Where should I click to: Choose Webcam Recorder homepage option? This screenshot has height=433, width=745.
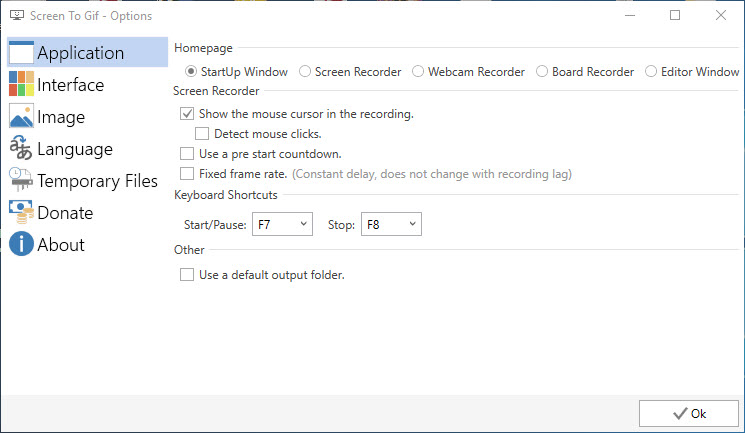click(418, 71)
